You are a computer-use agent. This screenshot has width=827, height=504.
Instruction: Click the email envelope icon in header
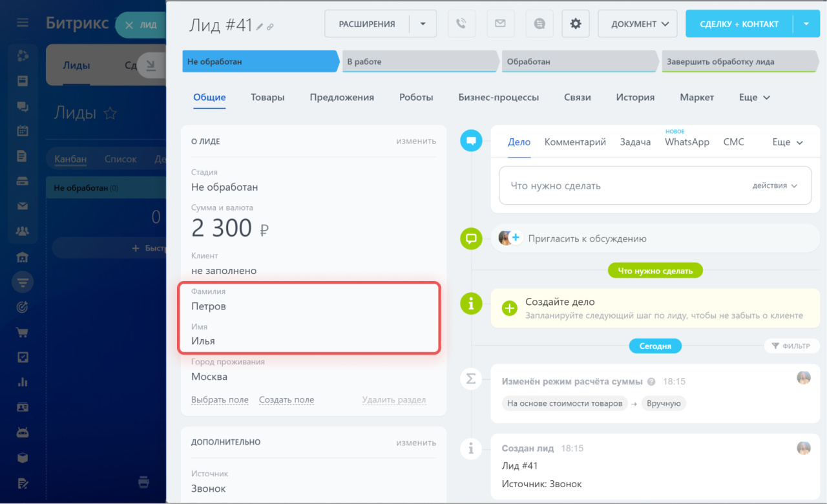tap(500, 24)
